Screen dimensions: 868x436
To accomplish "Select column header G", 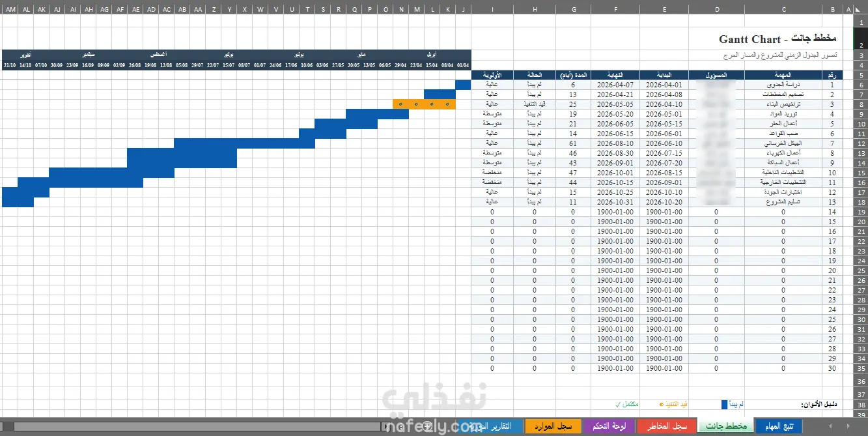I will coord(574,9).
